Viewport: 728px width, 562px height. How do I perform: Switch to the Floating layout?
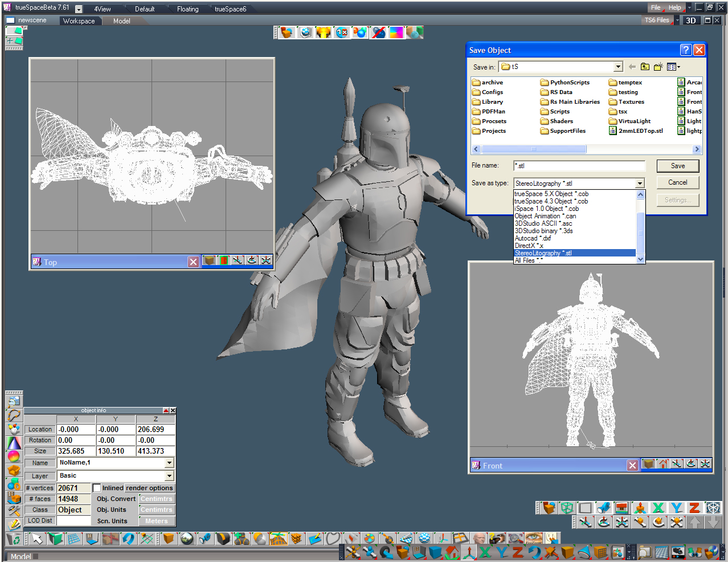[x=187, y=9]
